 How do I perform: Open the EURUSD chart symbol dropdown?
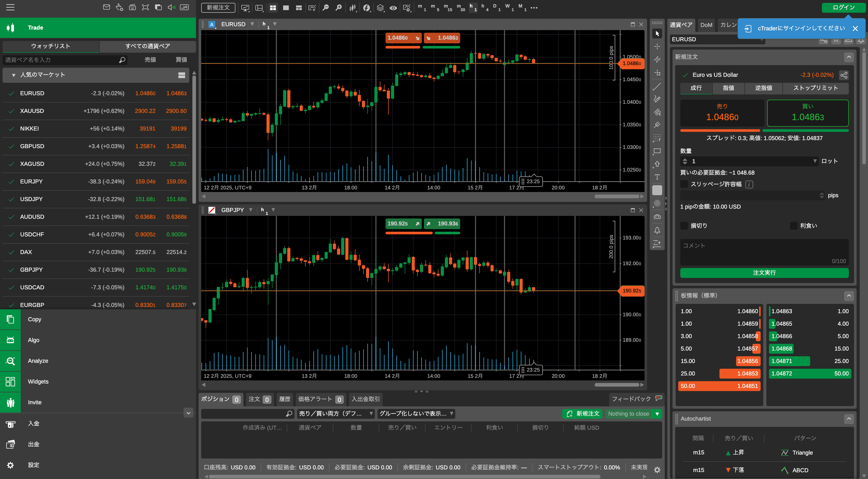point(252,24)
